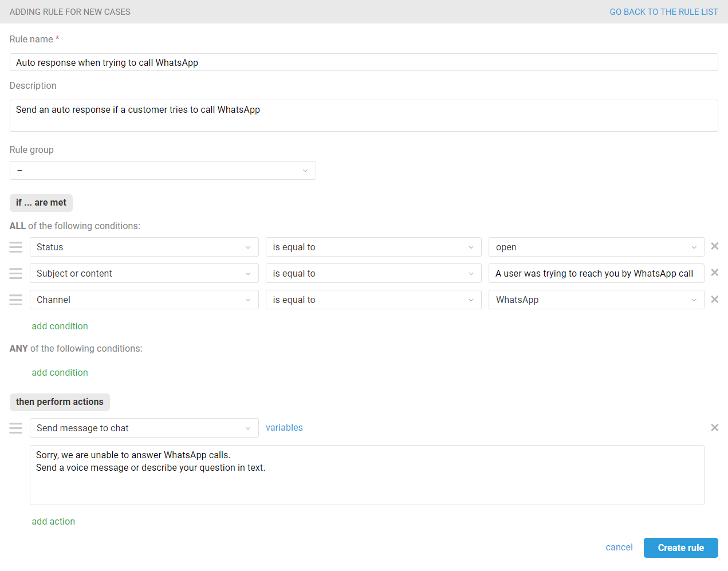Click drag handle of Send message action
This screenshot has height=571, width=728.
pos(16,428)
